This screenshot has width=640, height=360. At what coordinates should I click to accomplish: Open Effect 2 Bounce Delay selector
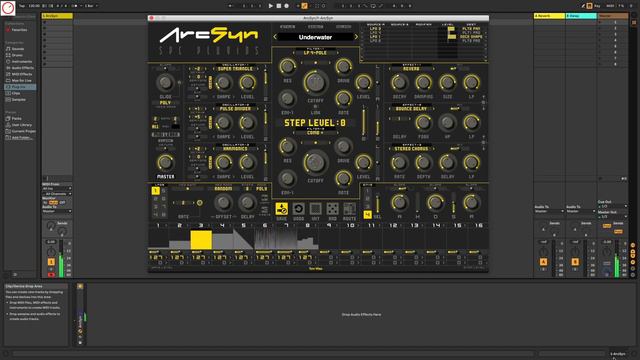(411, 109)
